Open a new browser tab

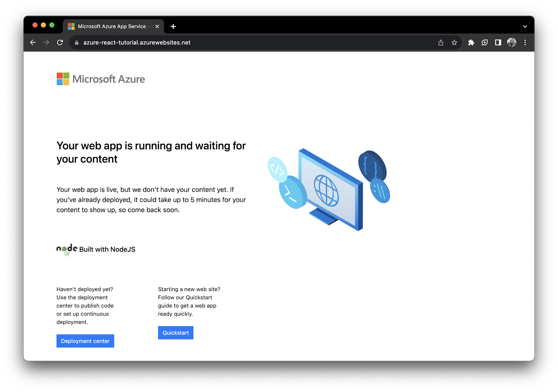point(173,26)
